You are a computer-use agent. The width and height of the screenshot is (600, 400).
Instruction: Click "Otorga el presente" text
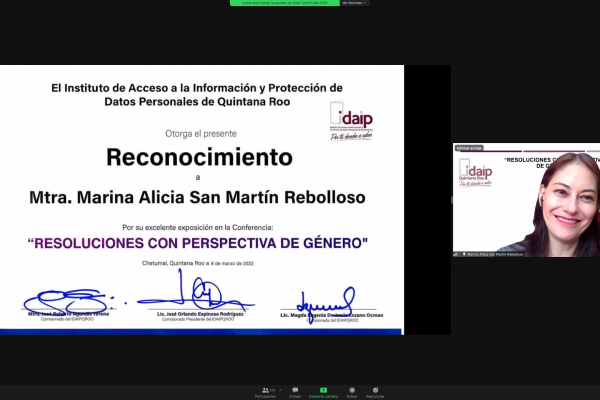coord(201,134)
